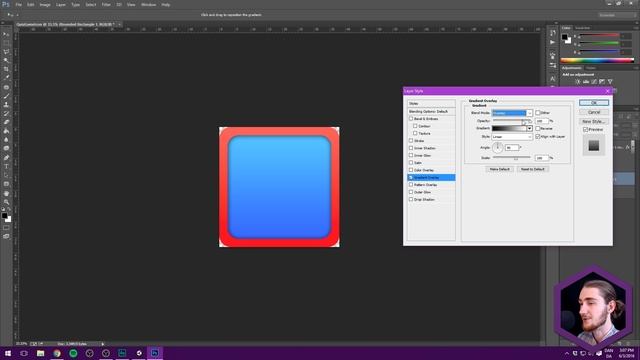Image resolution: width=640 pixels, height=360 pixels.
Task: Click the New Style button
Action: coord(594,122)
